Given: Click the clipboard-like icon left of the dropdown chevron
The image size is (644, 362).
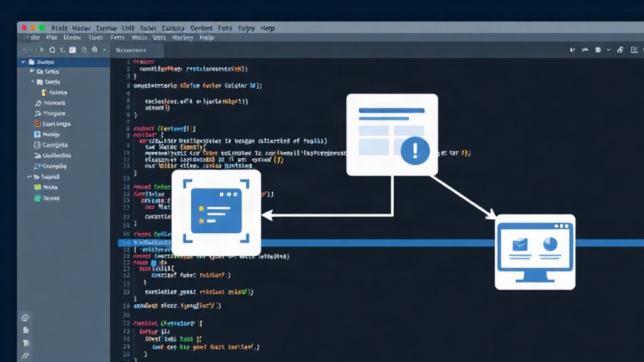Looking at the screenshot, I should pos(598,50).
